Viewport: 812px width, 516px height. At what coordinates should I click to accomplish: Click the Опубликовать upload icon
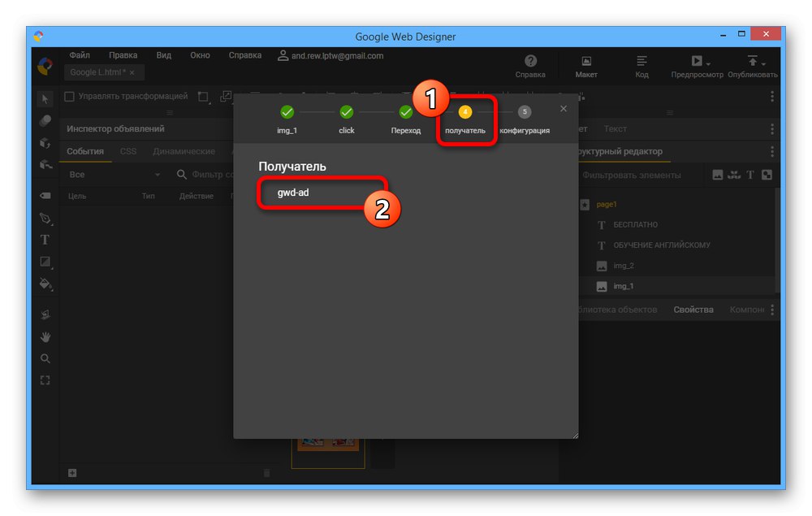pyautogui.click(x=753, y=61)
